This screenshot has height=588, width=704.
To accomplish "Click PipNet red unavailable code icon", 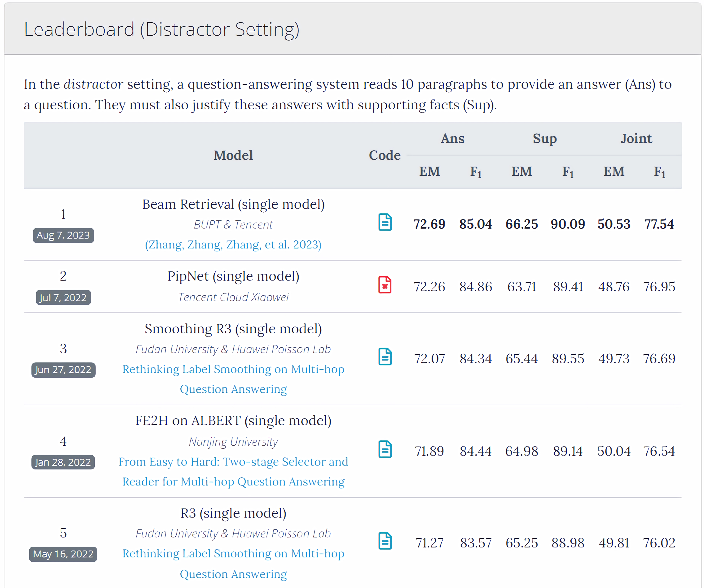I will (385, 285).
